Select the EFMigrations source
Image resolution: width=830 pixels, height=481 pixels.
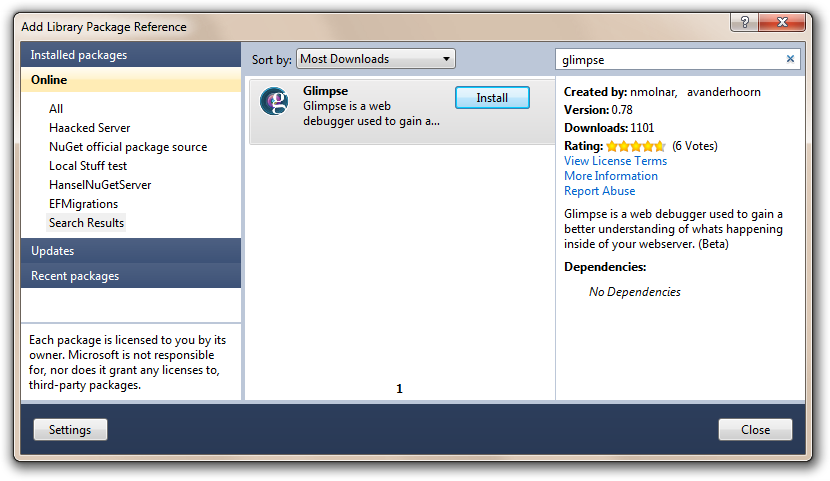(x=83, y=204)
